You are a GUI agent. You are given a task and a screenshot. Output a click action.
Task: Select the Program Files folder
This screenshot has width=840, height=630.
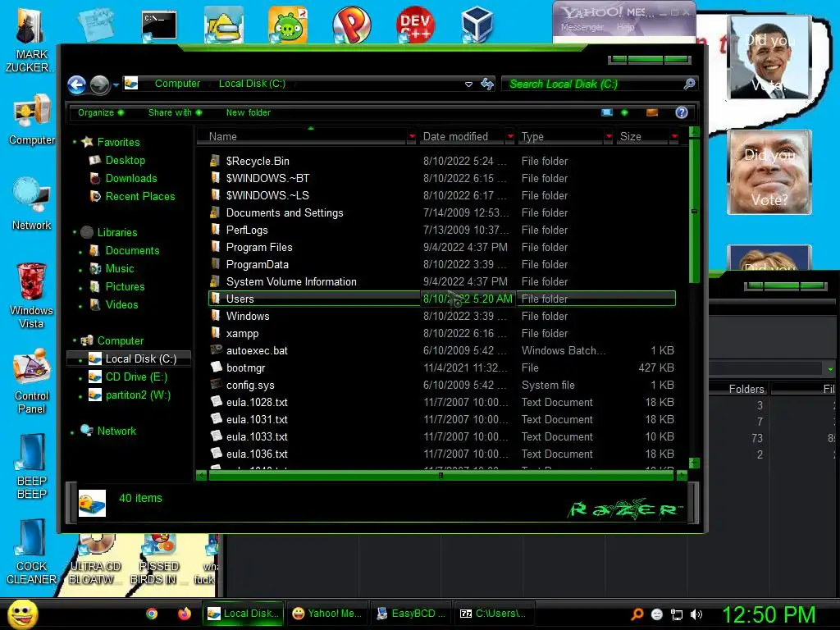click(x=258, y=247)
